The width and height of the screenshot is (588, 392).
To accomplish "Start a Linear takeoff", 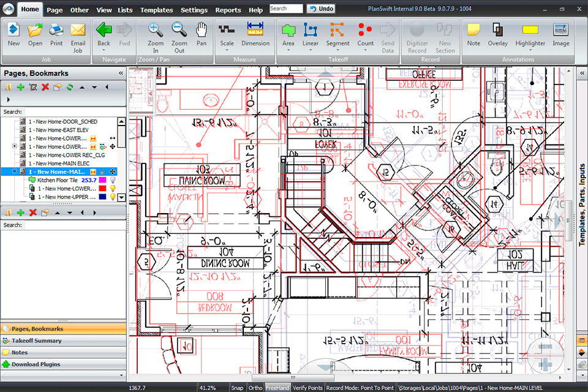I will click(311, 34).
